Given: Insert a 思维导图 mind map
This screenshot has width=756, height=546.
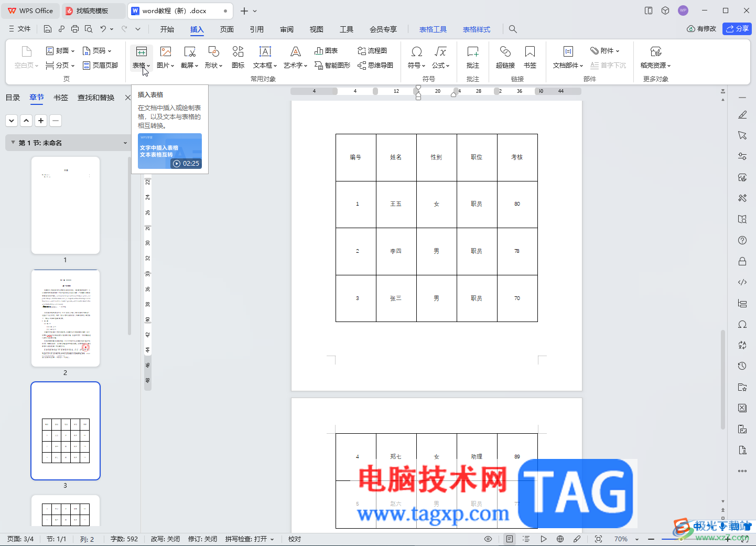Looking at the screenshot, I should (375, 66).
